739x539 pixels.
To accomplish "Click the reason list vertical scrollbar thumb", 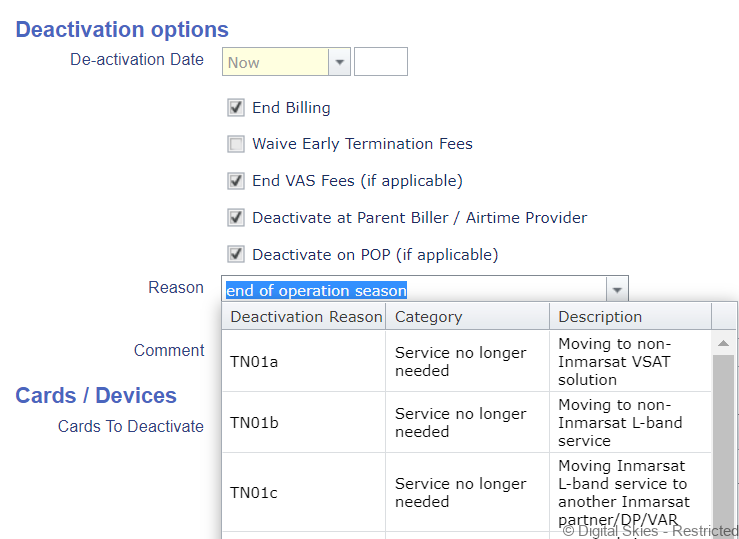I will pos(723,440).
